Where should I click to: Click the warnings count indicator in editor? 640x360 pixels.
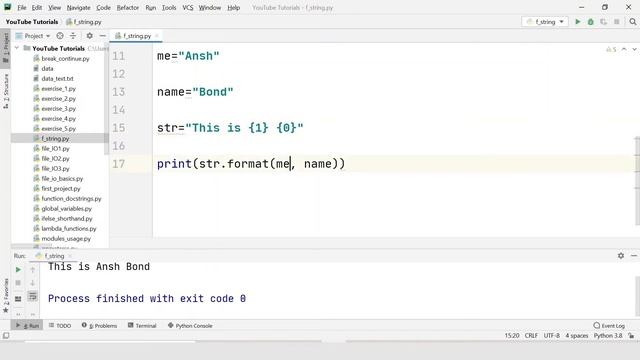point(611,49)
